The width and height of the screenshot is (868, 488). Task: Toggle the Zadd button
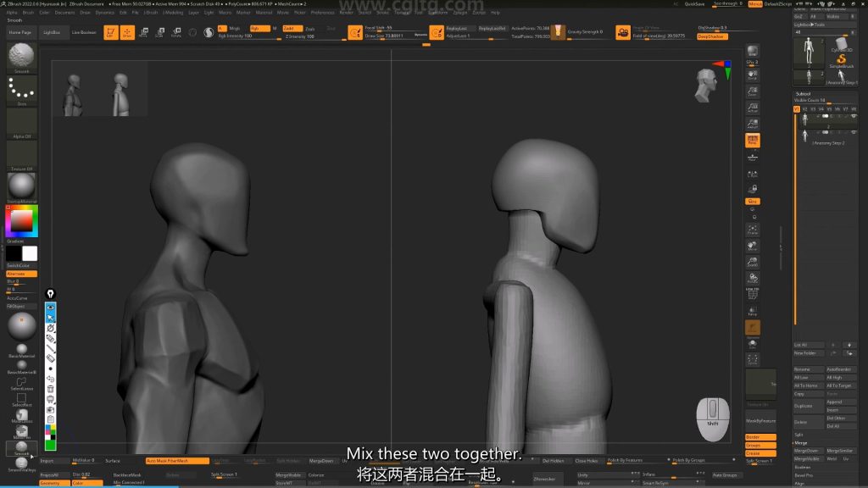(x=292, y=28)
